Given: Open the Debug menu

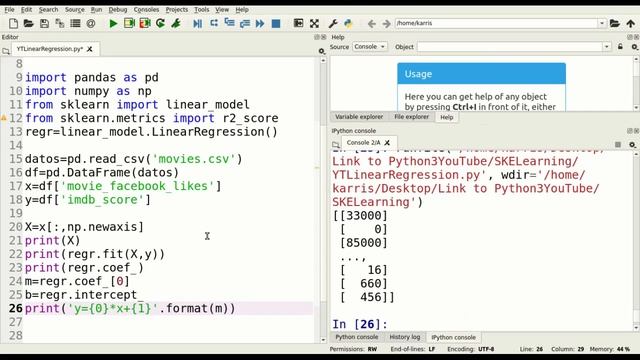Looking at the screenshot, I should (118, 9).
